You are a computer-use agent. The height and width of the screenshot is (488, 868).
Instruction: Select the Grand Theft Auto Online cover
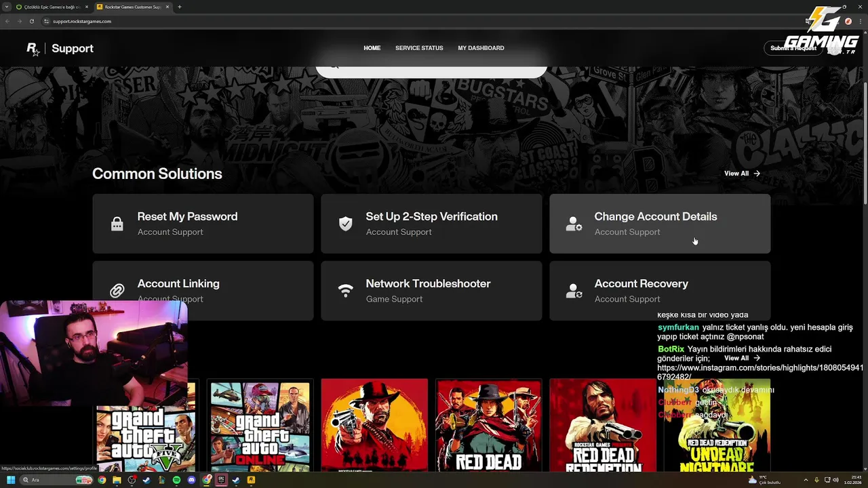(x=260, y=426)
